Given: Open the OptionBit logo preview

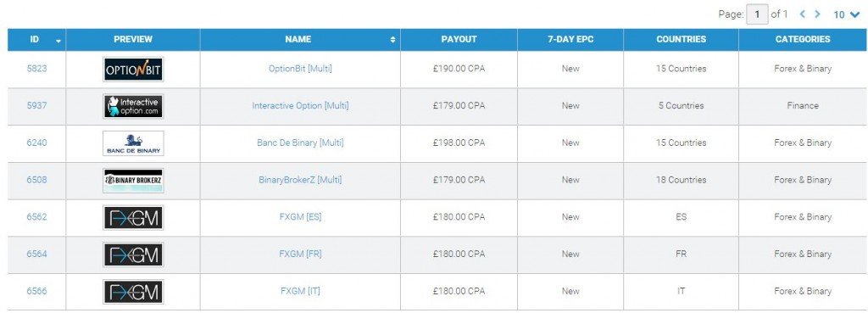Looking at the screenshot, I should pos(133,70).
